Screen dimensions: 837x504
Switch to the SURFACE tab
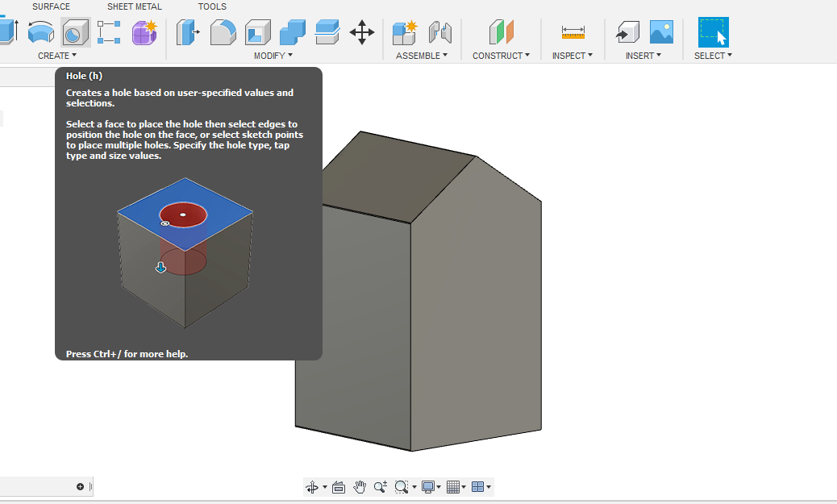pos(52,7)
